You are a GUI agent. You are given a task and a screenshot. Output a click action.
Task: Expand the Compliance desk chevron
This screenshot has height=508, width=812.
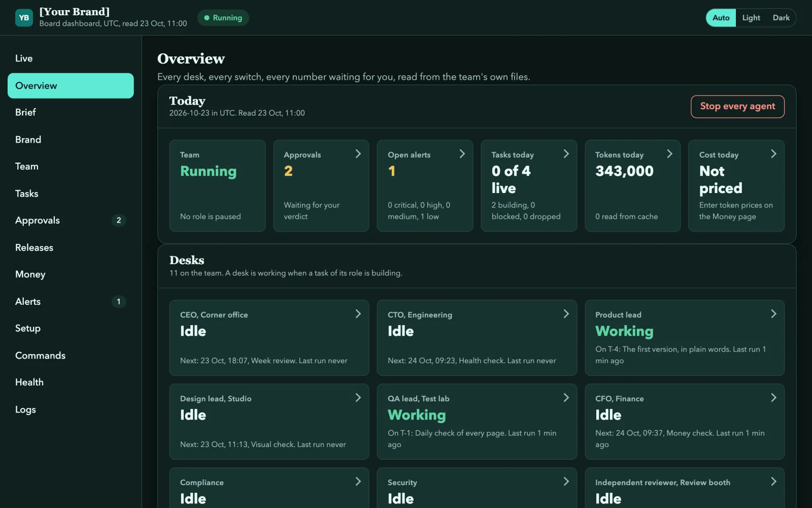[x=358, y=482]
